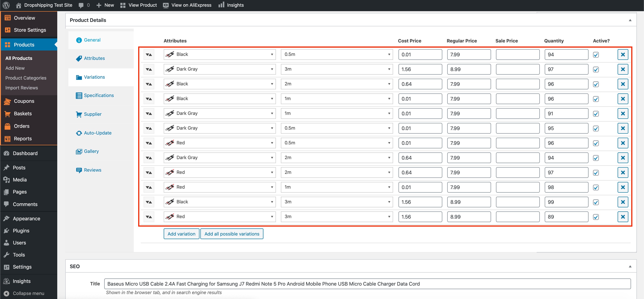
Task: Toggle Active checkbox for Dark Gray 2m
Action: tap(596, 158)
